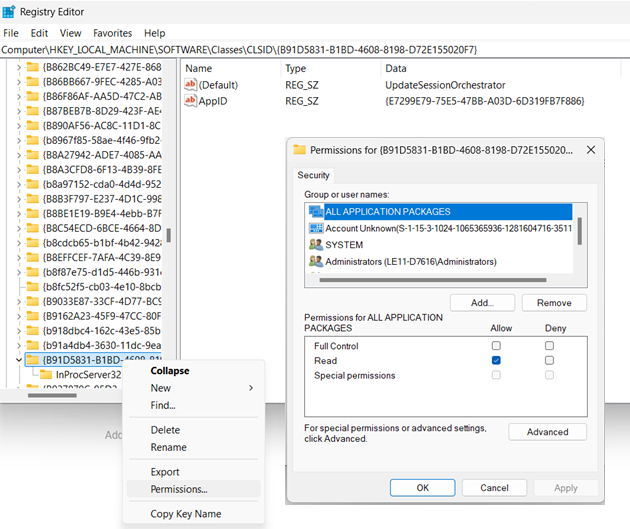
Task: Open the Edit menu
Action: (39, 33)
